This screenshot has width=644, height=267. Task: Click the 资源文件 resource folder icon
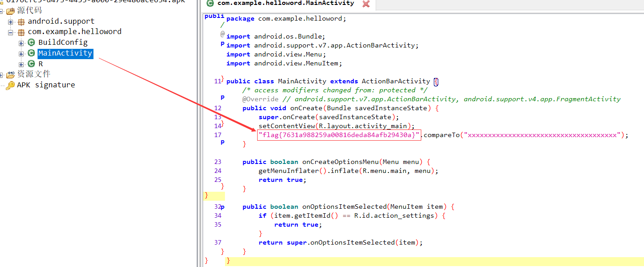point(10,75)
